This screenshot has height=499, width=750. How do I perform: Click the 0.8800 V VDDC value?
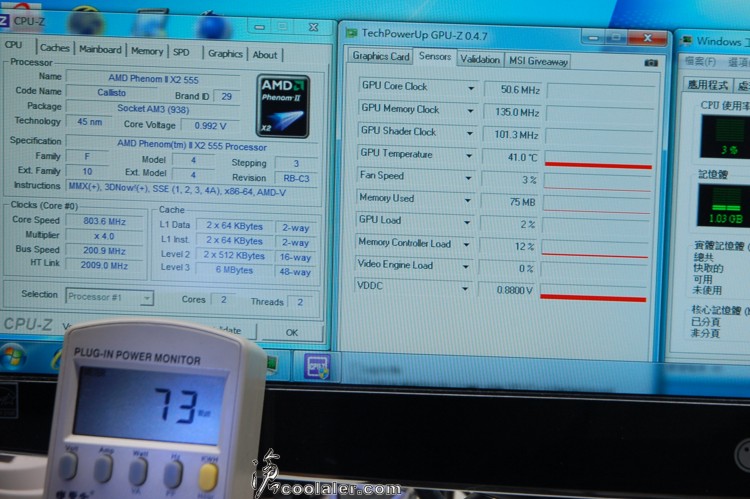[507, 290]
